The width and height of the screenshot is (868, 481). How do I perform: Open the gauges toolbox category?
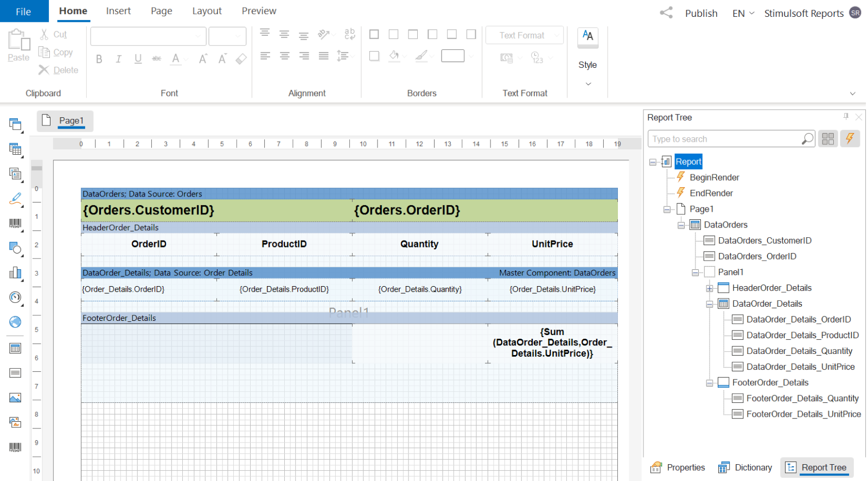(x=15, y=298)
